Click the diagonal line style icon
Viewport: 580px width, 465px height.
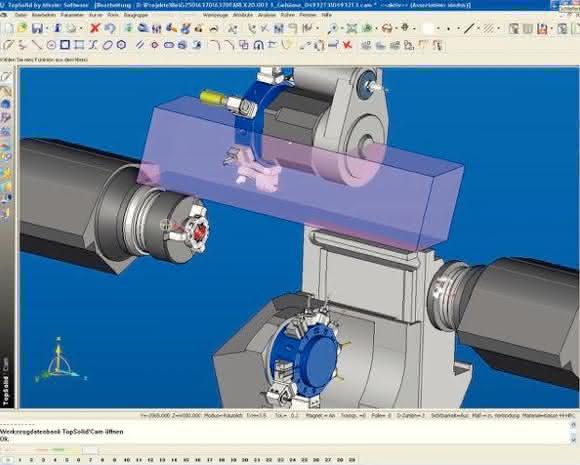pyautogui.click(x=469, y=28)
